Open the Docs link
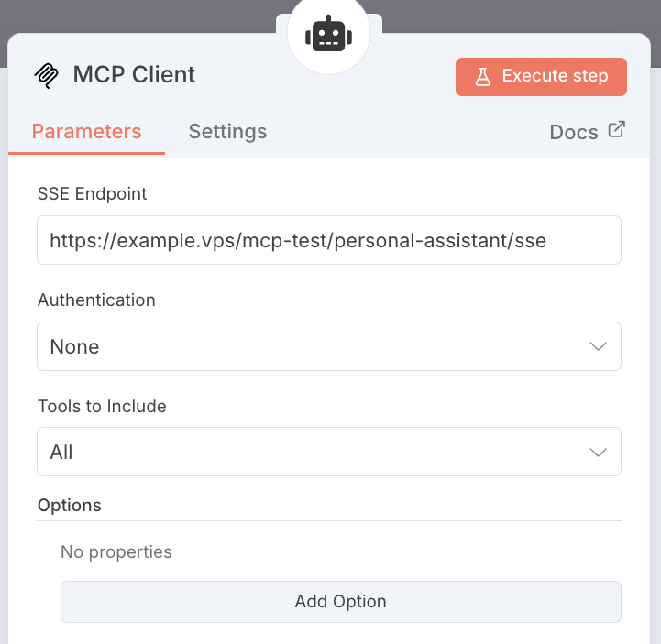The height and width of the screenshot is (644, 661). pos(574,132)
